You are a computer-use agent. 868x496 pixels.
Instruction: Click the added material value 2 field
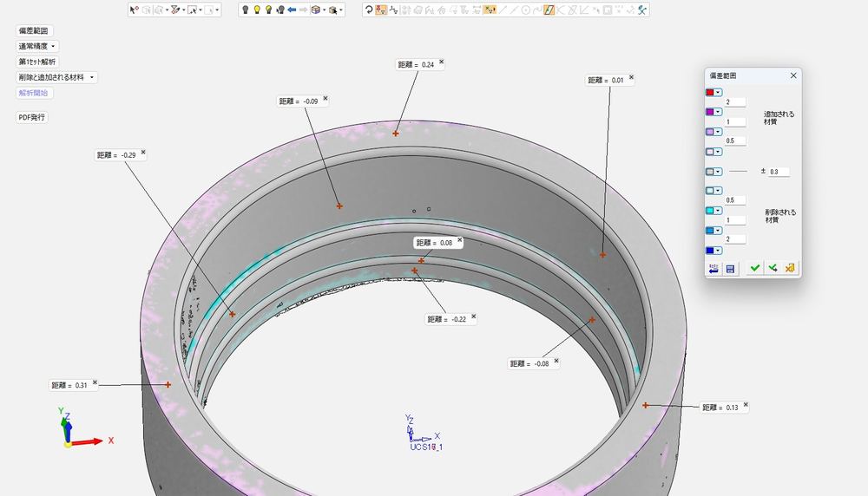735,102
